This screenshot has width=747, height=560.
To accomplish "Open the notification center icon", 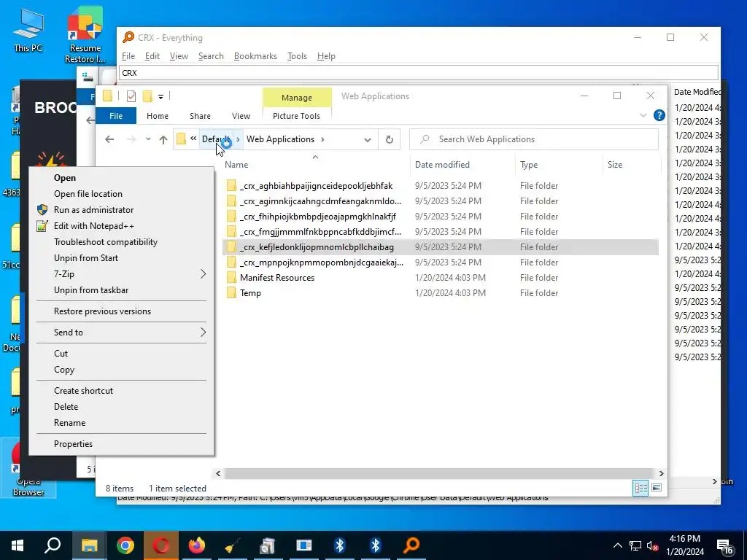I will (x=724, y=546).
